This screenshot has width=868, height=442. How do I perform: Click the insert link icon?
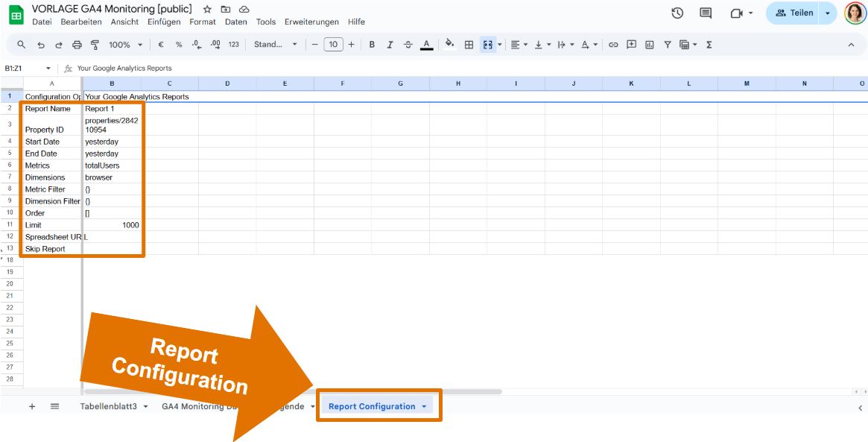point(614,45)
